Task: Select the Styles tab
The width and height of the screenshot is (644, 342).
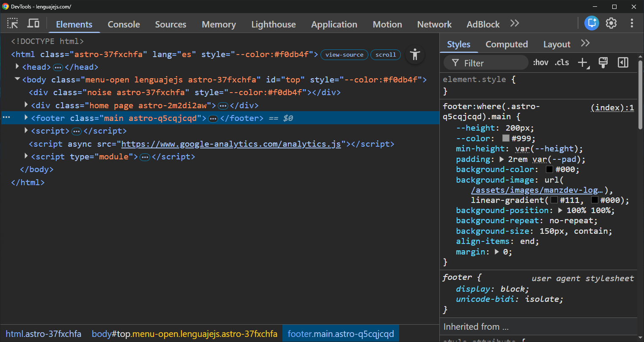Action: (x=459, y=44)
